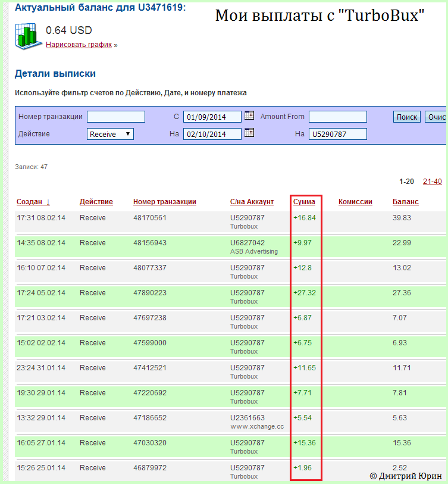Select the amount +11.65
Viewport: 448px width, 484px height.
pos(305,368)
